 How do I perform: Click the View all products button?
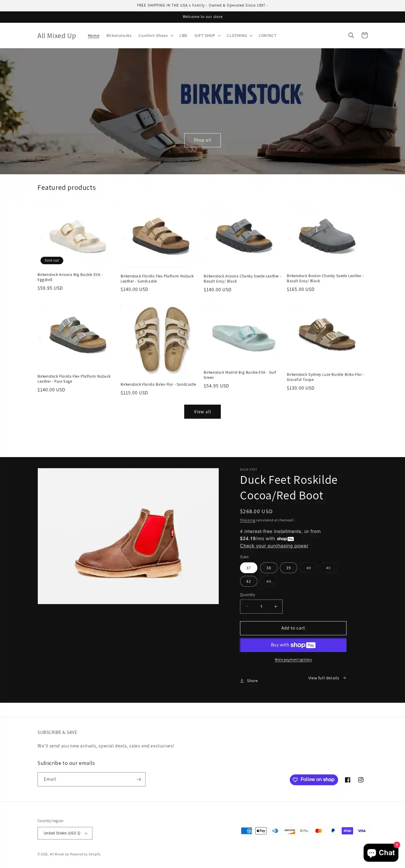click(202, 412)
